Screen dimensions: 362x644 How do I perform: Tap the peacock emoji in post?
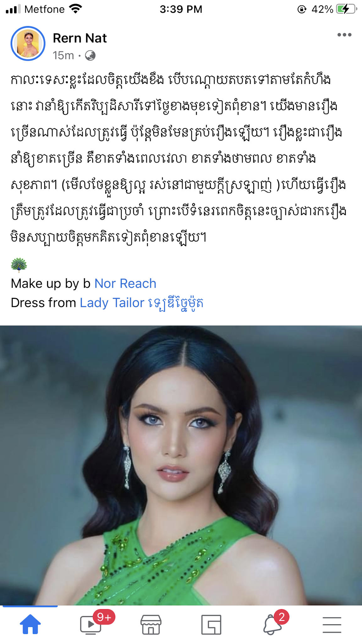[19, 264]
